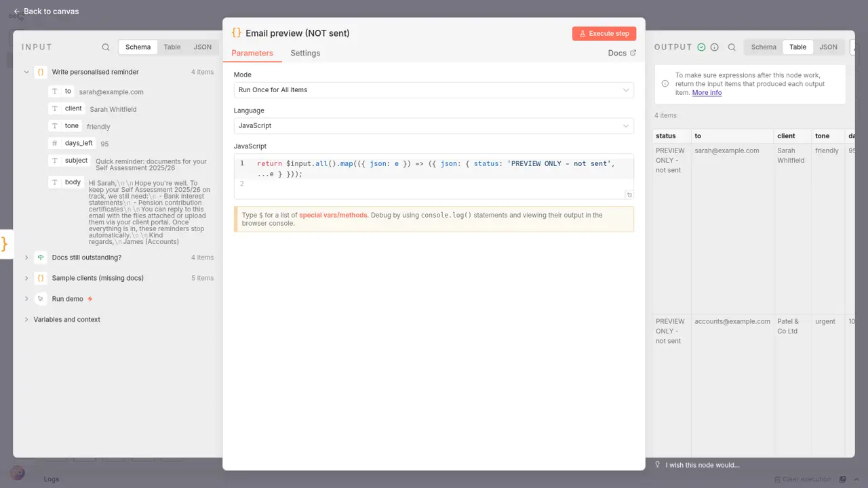This screenshot has height=488, width=868.
Task: Expand the Docs still outstanding? node
Action: pos(26,258)
